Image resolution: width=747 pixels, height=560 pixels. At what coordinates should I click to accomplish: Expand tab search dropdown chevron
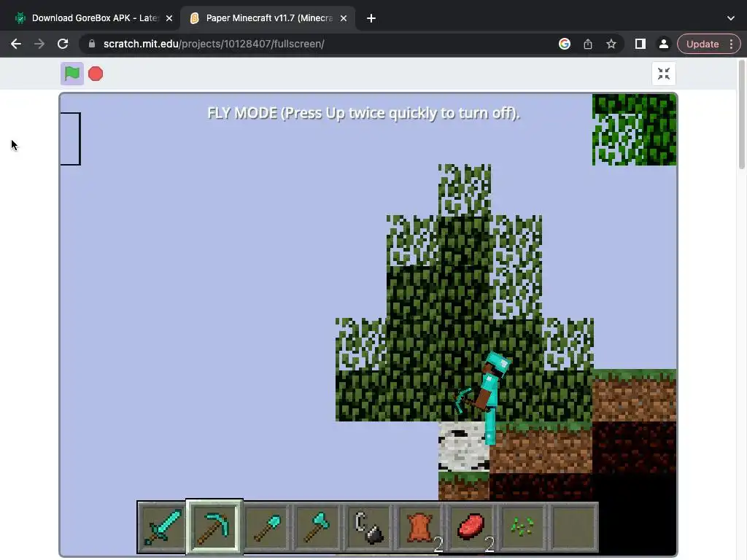[731, 18]
